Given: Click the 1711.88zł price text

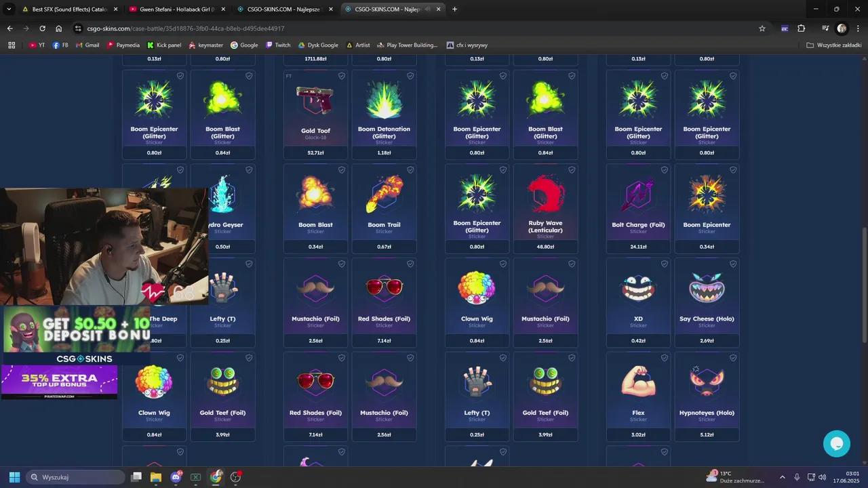Looking at the screenshot, I should [315, 59].
